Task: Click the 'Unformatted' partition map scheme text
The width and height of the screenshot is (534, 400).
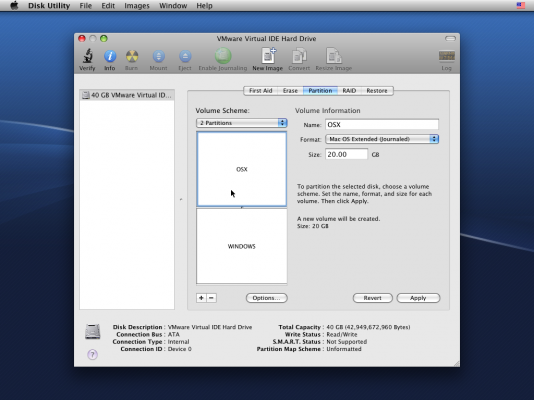Action: [344, 349]
